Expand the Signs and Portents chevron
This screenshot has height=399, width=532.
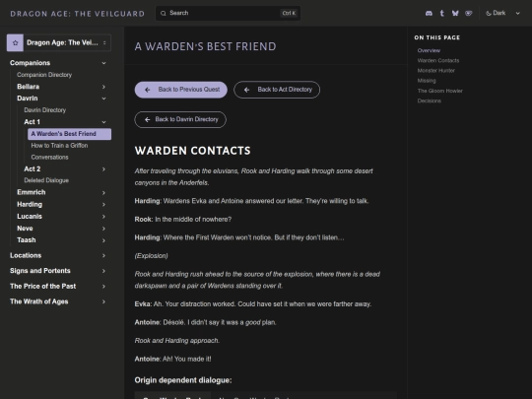pyautogui.click(x=103, y=271)
